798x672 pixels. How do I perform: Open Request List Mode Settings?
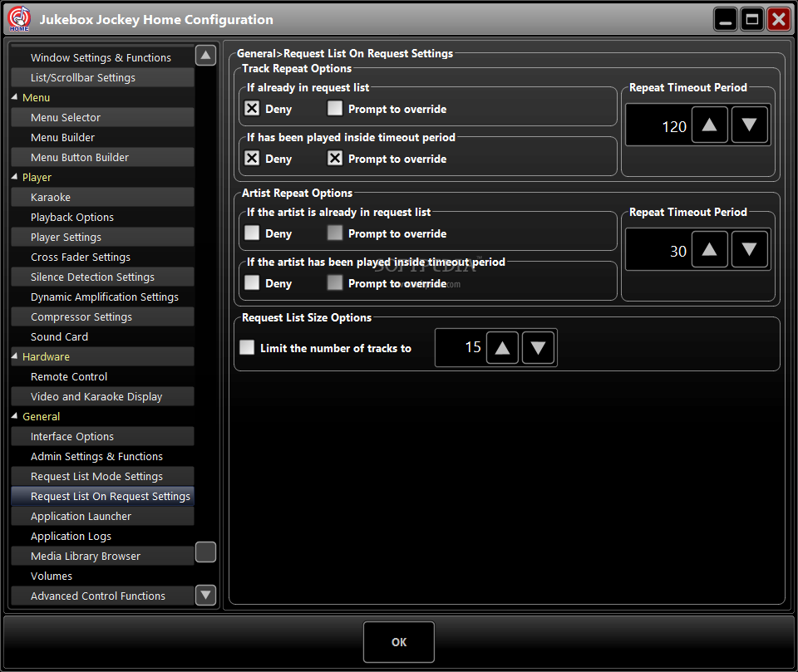tap(102, 476)
